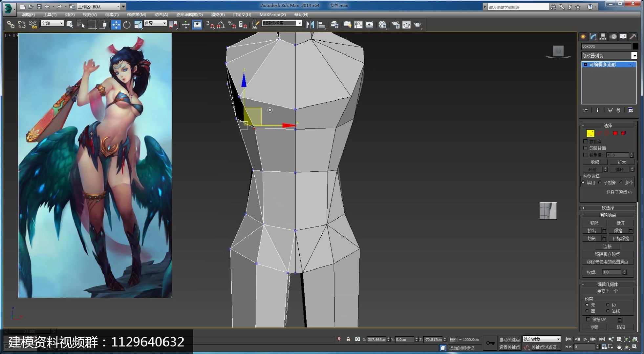Click 移除孤立顶点 button
Image resolution: width=644 pixels, height=354 pixels.
point(608,254)
